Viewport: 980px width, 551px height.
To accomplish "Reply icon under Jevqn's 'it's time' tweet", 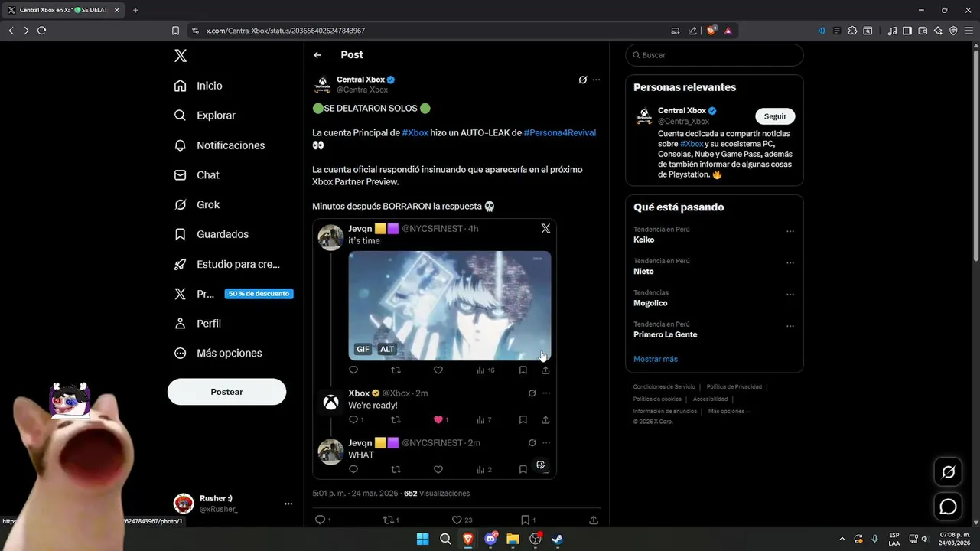I will (353, 370).
